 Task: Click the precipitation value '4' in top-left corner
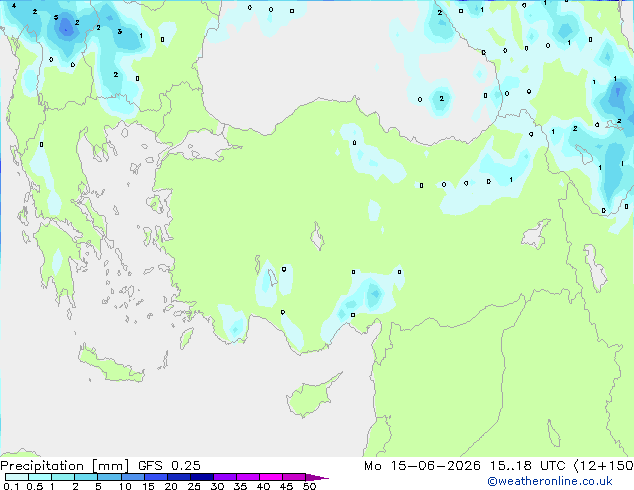pyautogui.click(x=14, y=6)
